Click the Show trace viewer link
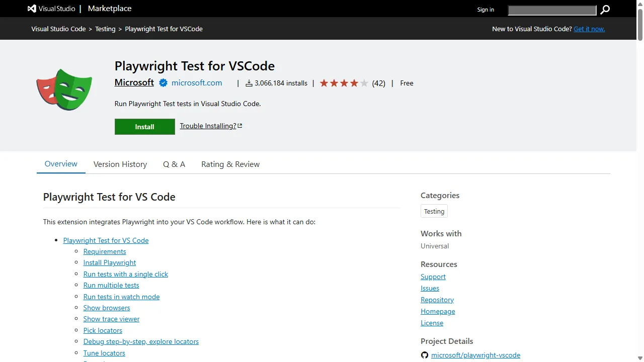The image size is (644, 362). (112, 319)
